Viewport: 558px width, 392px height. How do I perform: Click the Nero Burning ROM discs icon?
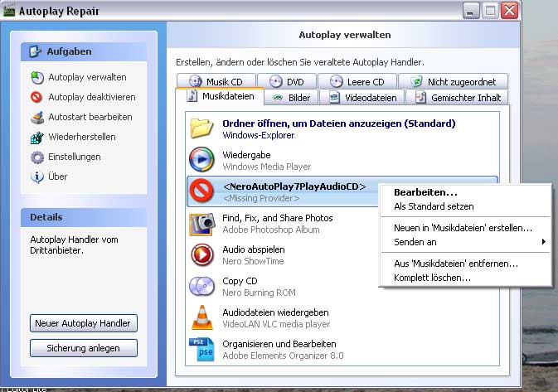[201, 286]
